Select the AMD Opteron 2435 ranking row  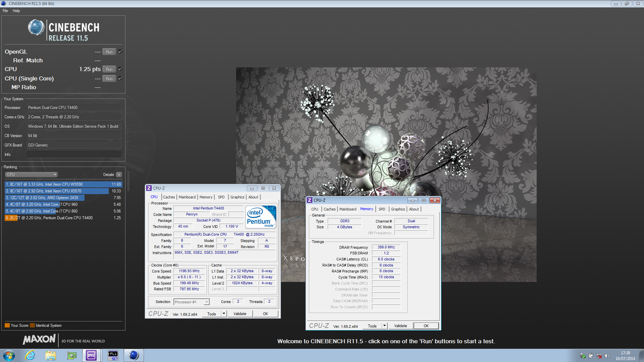[x=63, y=198]
